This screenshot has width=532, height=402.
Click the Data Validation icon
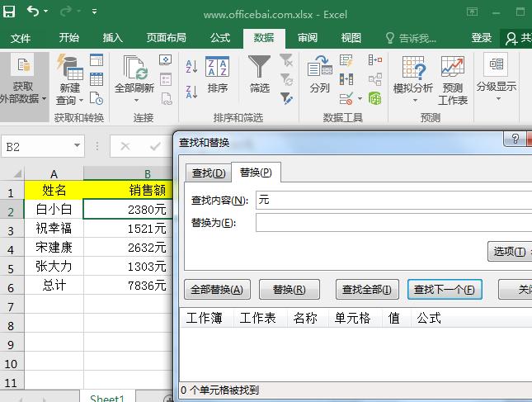[346, 99]
